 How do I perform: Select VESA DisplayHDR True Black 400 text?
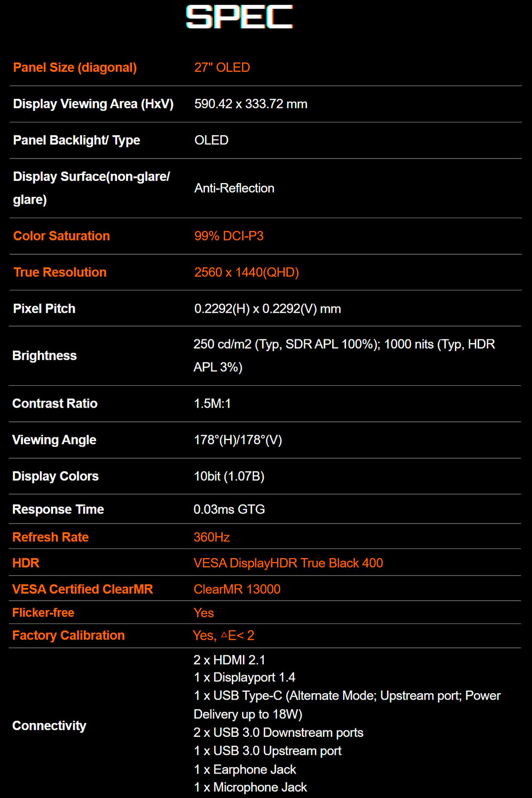288,563
